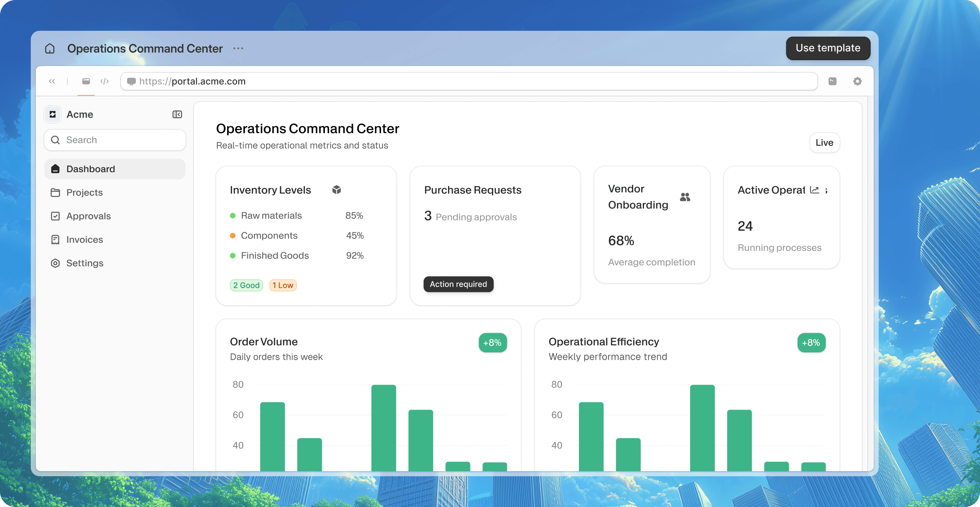Switch to the code view tab
The image size is (980, 507).
[104, 81]
